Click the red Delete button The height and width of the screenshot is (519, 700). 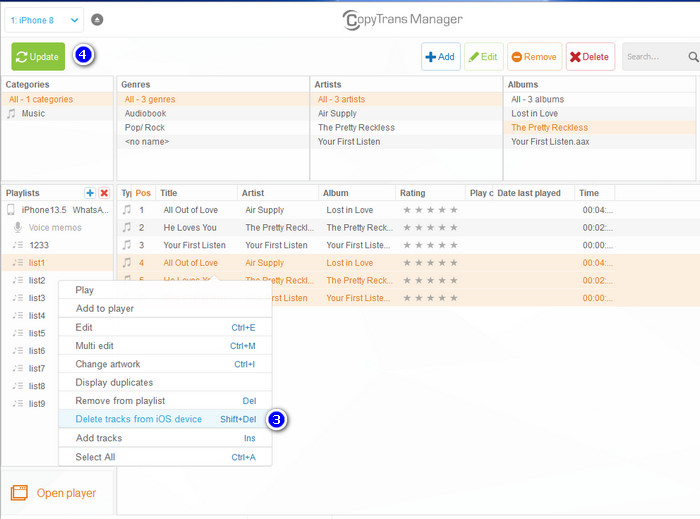590,57
